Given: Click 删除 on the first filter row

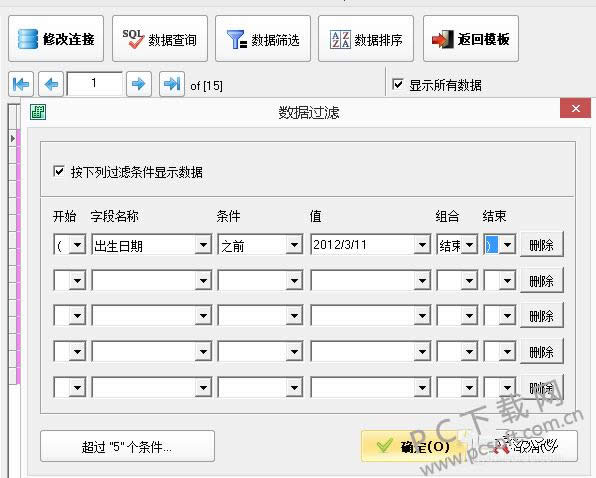Looking at the screenshot, I should click(x=541, y=245).
